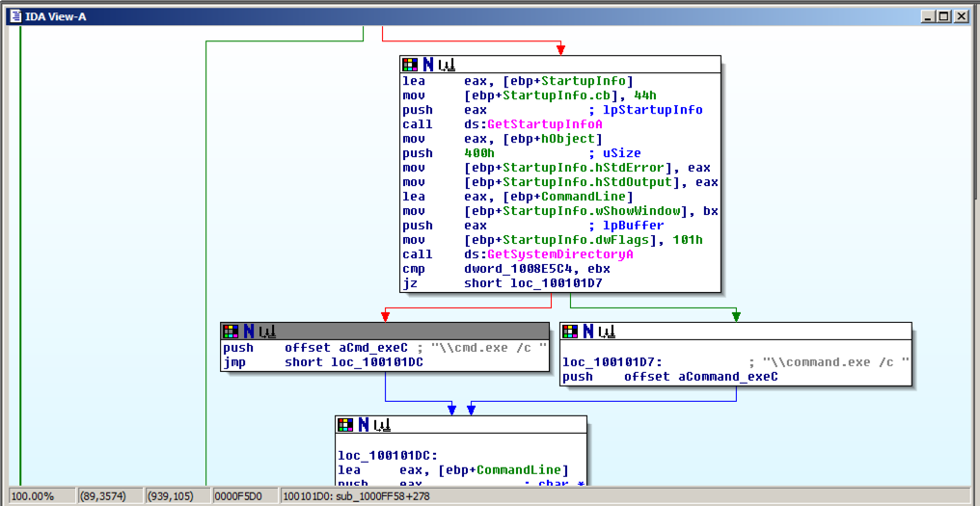This screenshot has height=506, width=980.
Task: Select the 'lea eax, [ebp+StartupInfo]' instruction
Action: [518, 81]
